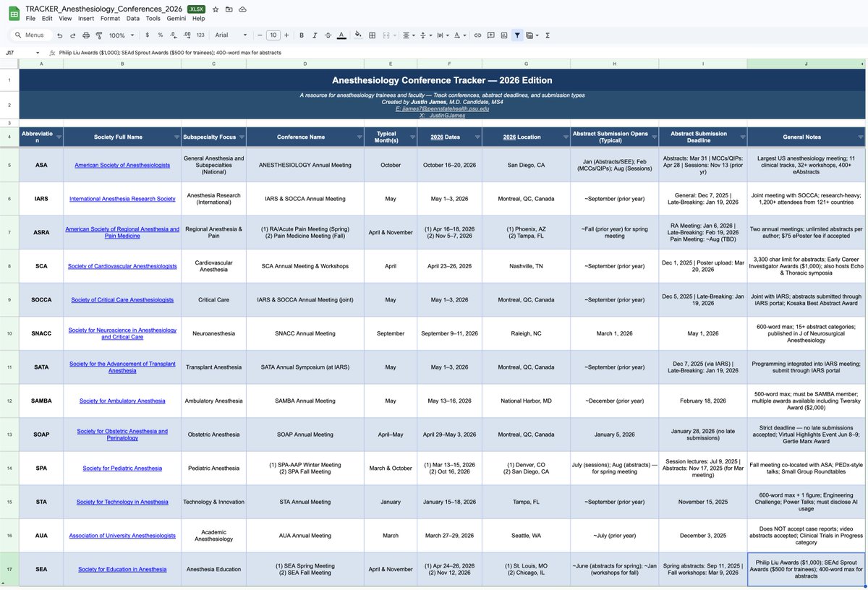Open the Conference Name filter
This screenshot has width=868, height=590.
pos(359,137)
